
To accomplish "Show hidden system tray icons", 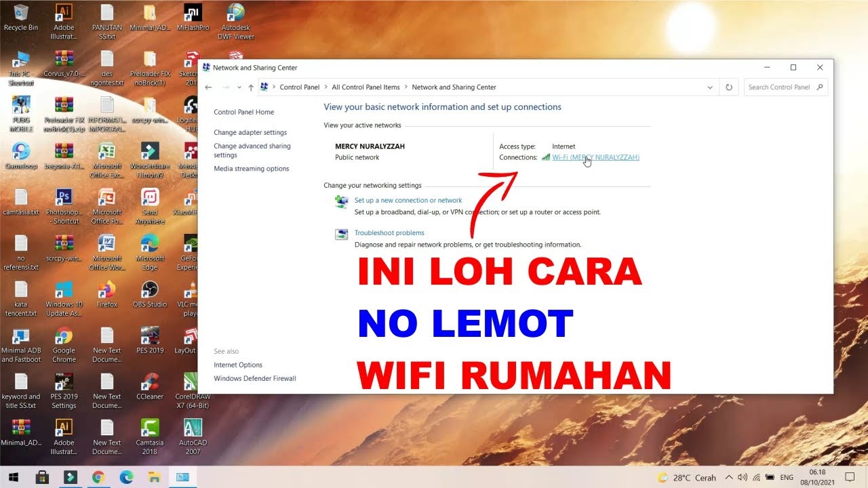I will tap(730, 477).
